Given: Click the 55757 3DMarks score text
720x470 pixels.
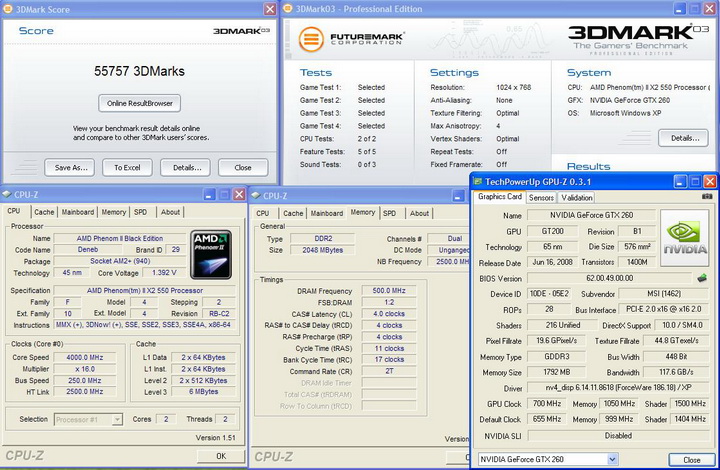Looking at the screenshot, I should tap(140, 71).
